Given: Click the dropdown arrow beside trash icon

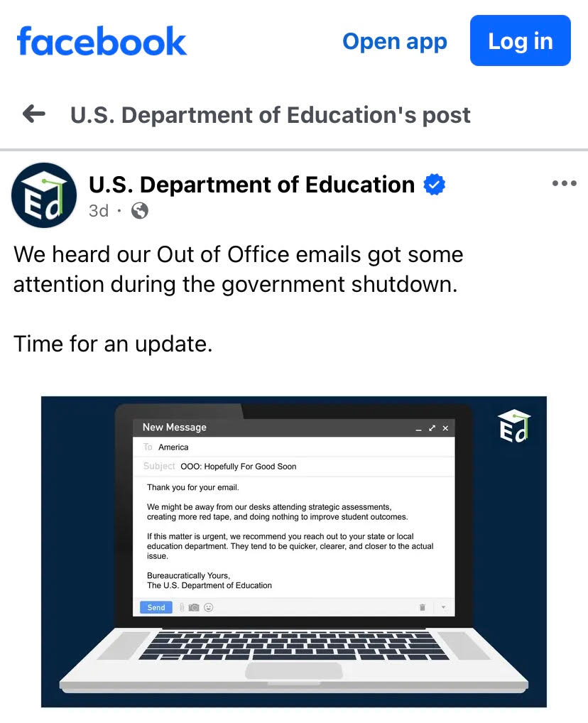Looking at the screenshot, I should [x=443, y=607].
